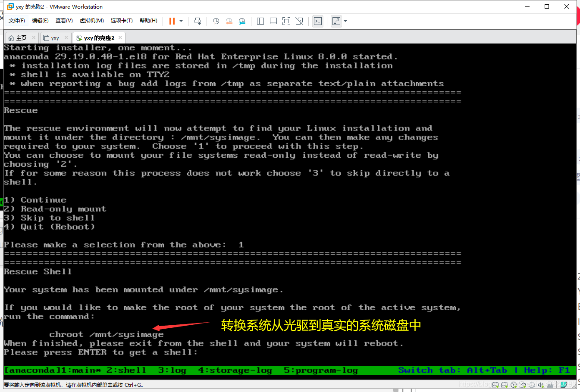Click the send Ctrl+Alt+Del toolbar icon

pyautogui.click(x=198, y=21)
